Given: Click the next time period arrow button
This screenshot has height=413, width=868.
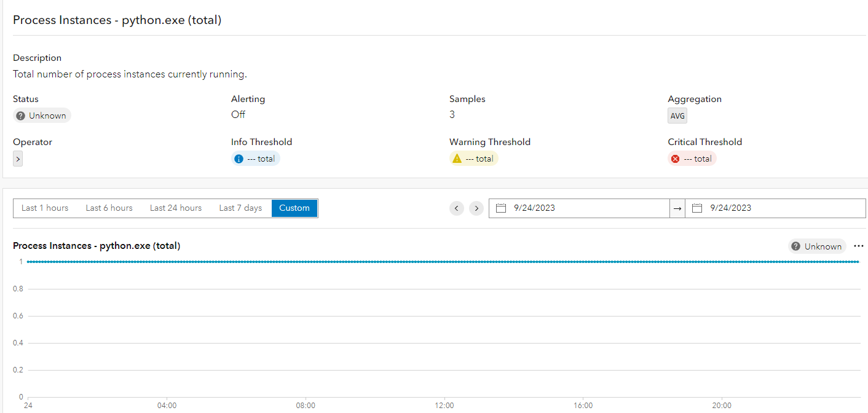Looking at the screenshot, I should pos(476,208).
